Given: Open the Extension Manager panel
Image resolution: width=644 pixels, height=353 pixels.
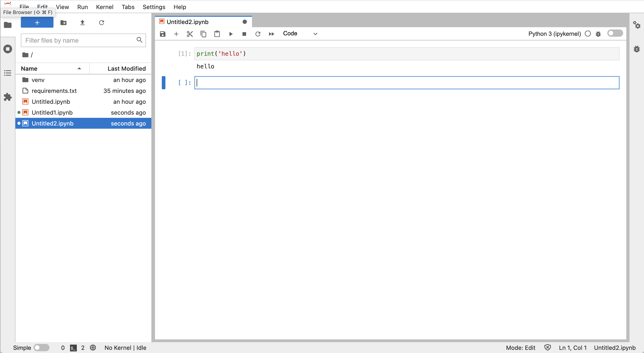Looking at the screenshot, I should click(8, 97).
